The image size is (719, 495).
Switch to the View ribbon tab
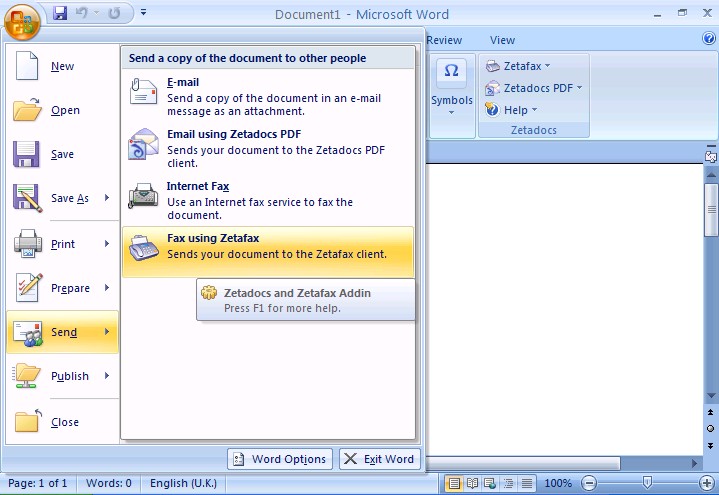point(503,40)
